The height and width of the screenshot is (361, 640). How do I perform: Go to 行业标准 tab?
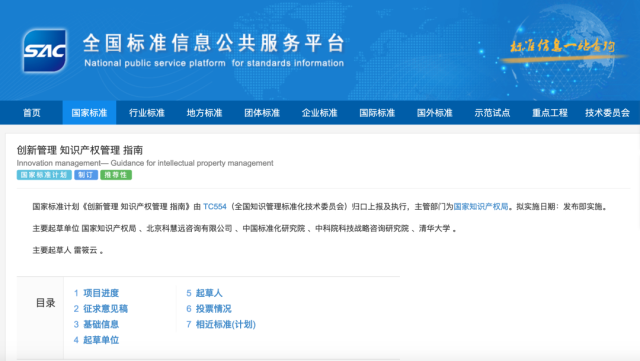coord(147,113)
